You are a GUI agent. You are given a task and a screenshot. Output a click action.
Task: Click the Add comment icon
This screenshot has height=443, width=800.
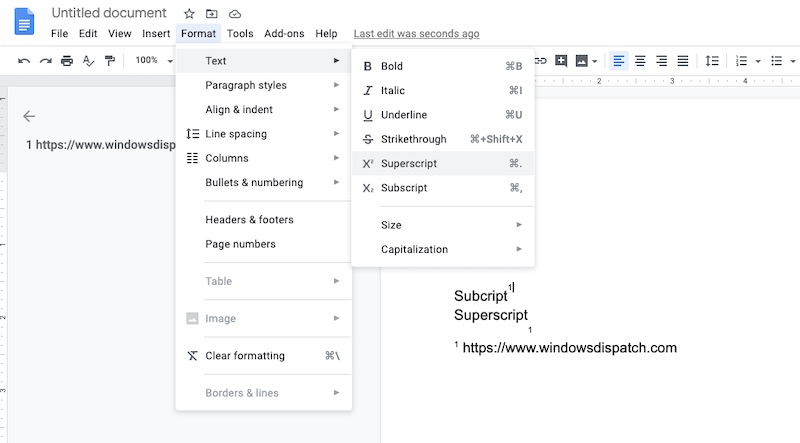[x=561, y=61]
